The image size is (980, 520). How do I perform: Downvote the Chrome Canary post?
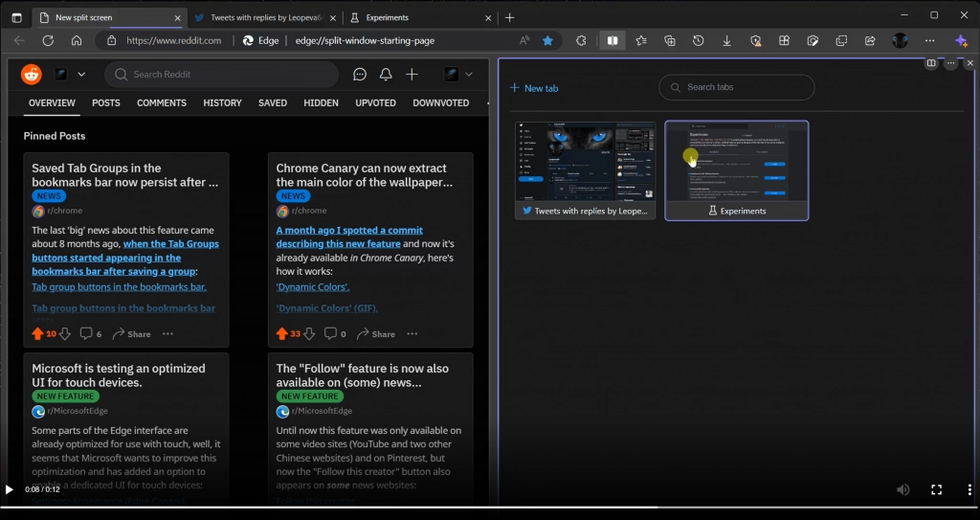pyautogui.click(x=310, y=334)
